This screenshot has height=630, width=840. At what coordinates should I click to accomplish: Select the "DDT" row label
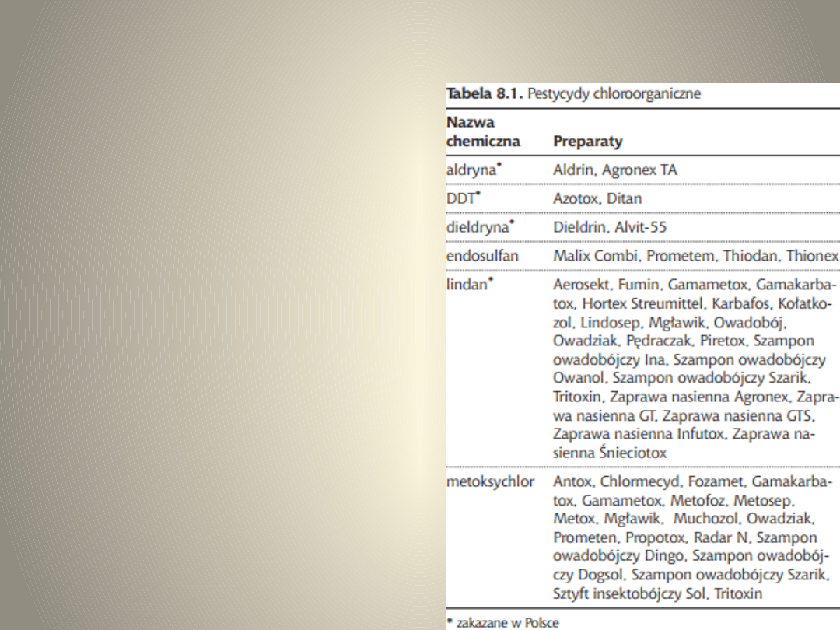click(464, 198)
